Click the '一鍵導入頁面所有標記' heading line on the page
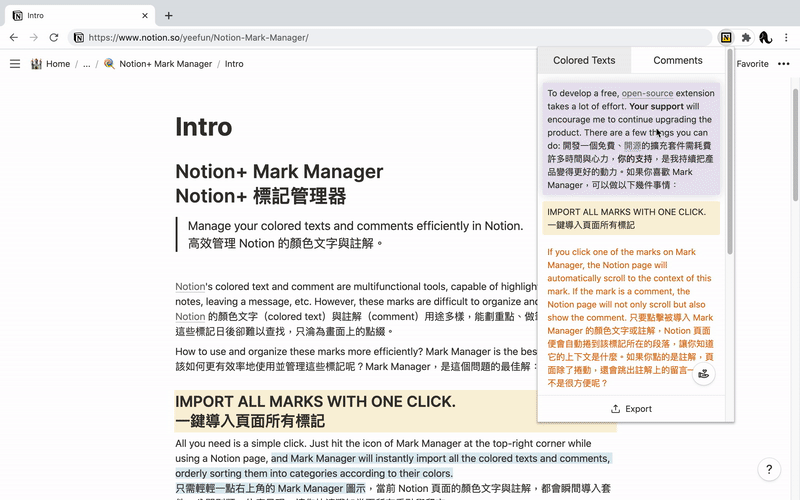Image resolution: width=800 pixels, height=500 pixels. (250, 421)
